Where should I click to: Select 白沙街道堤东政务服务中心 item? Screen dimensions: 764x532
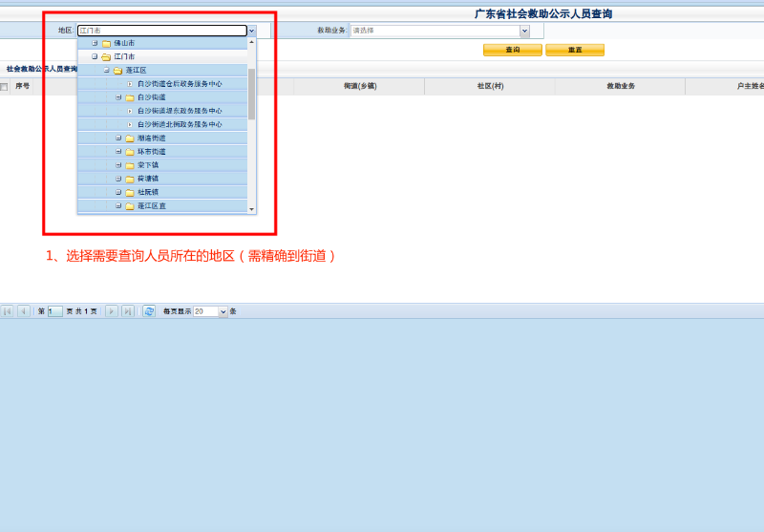[180, 111]
